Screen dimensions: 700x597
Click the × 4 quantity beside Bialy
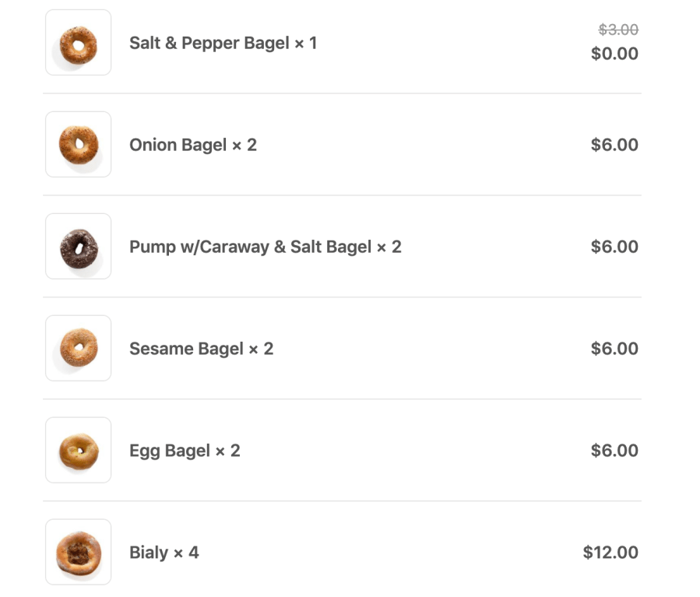click(186, 553)
